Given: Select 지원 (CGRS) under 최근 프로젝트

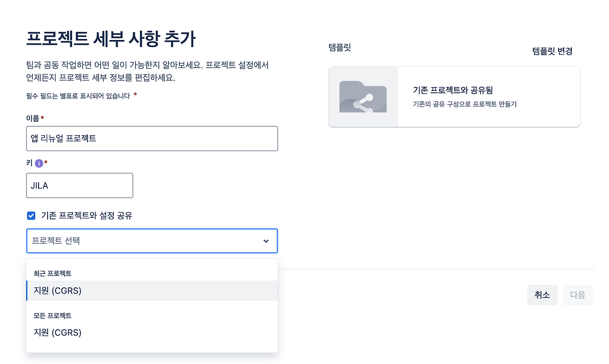Looking at the screenshot, I should (x=152, y=291).
